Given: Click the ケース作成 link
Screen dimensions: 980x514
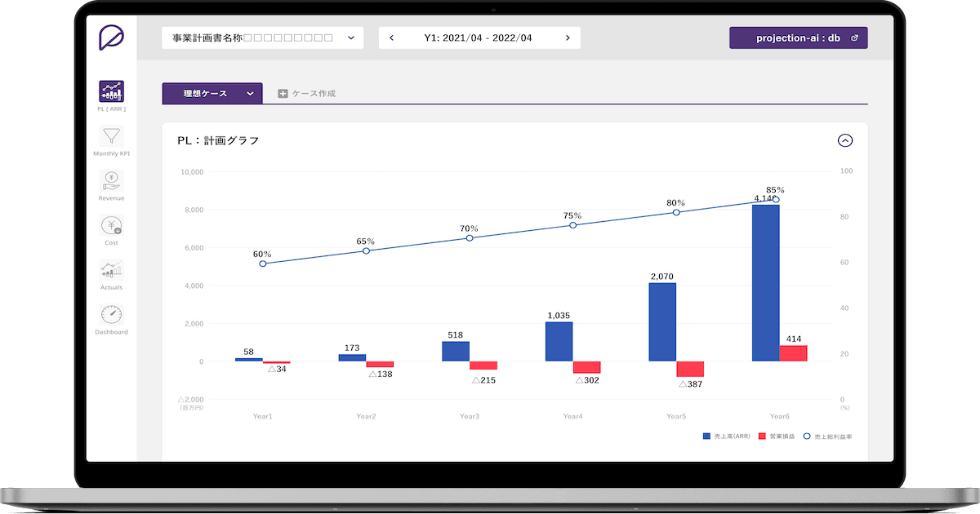Looking at the screenshot, I should click(314, 94).
